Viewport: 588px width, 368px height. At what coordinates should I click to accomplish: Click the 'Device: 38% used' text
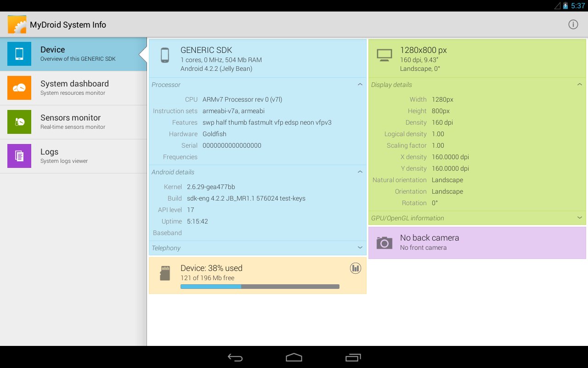pos(211,268)
